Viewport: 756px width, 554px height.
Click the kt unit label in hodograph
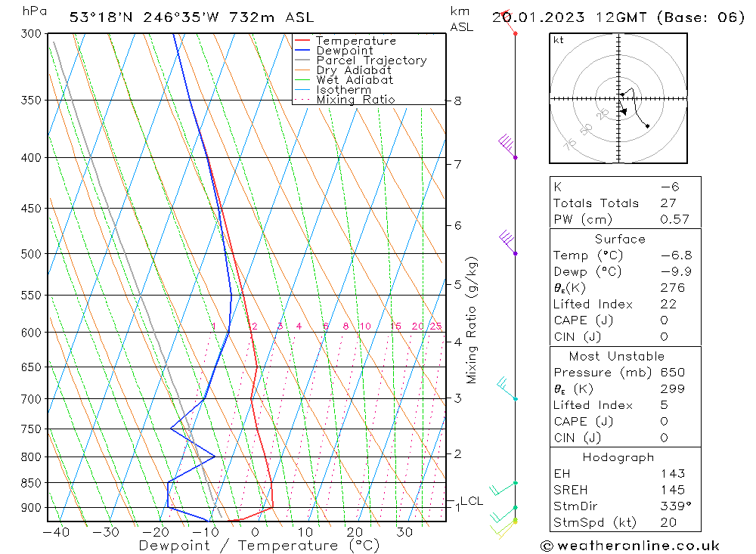click(559, 40)
